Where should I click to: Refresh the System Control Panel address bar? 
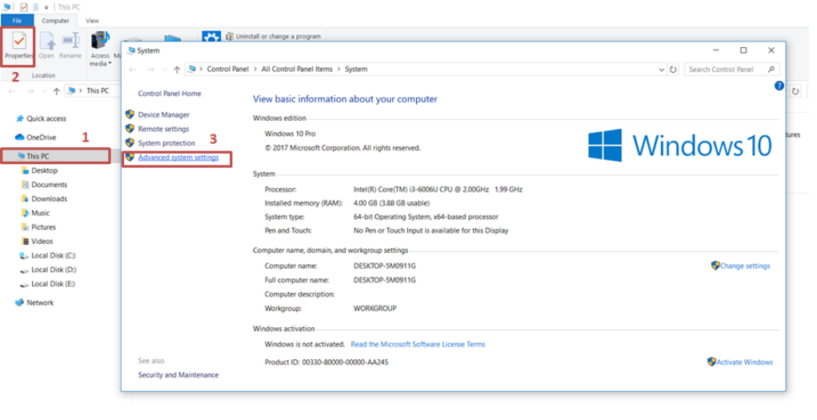[x=673, y=70]
